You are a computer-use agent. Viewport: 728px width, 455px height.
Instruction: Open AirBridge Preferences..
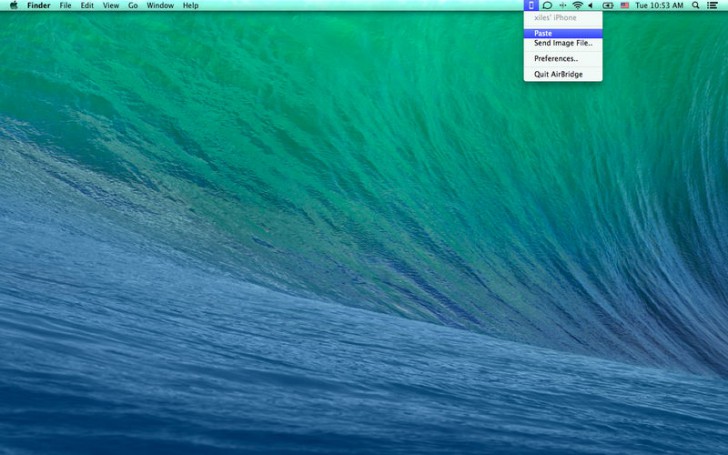tap(563, 59)
